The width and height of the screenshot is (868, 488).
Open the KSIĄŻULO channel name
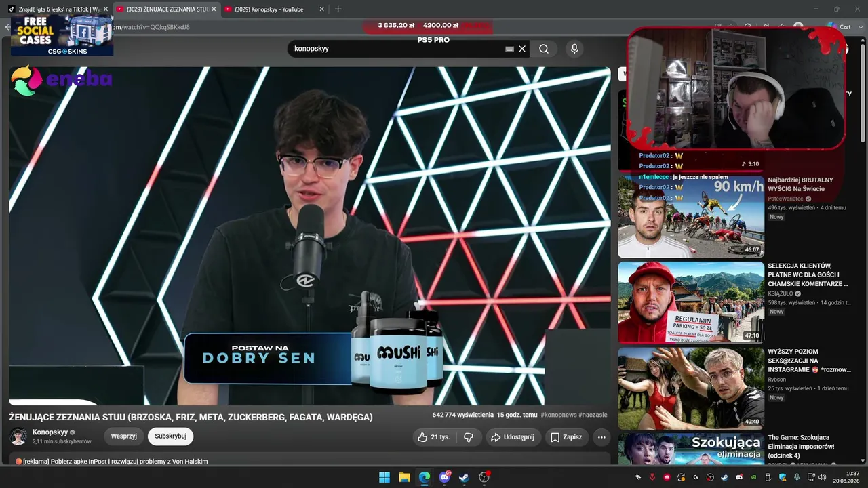pos(781,294)
